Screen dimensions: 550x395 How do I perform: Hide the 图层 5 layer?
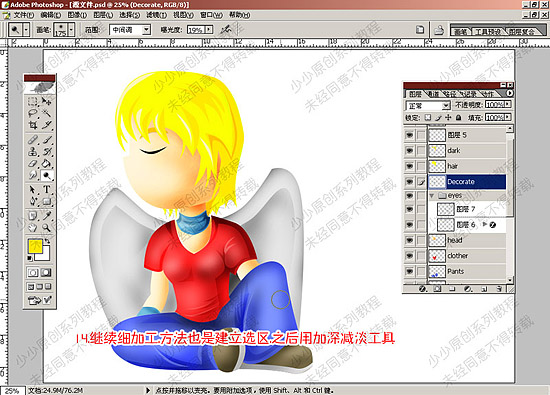tap(409, 135)
